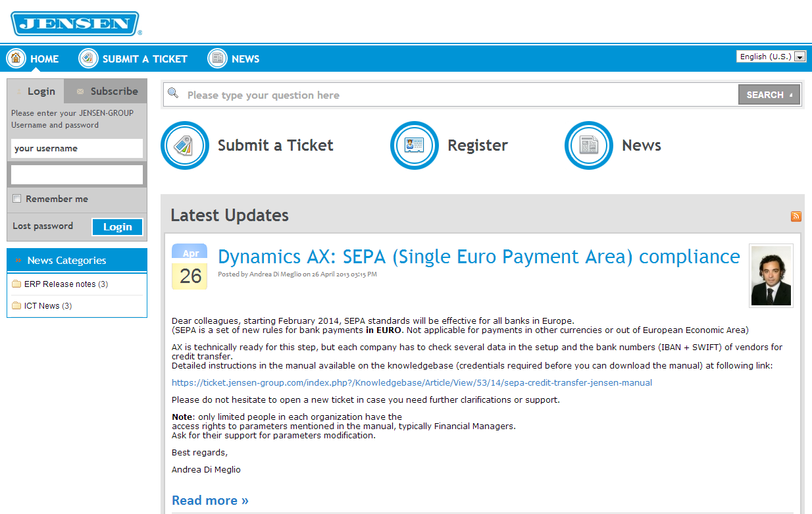Click the Submit a Ticket navbar icon
812x514 pixels.
tap(89, 59)
